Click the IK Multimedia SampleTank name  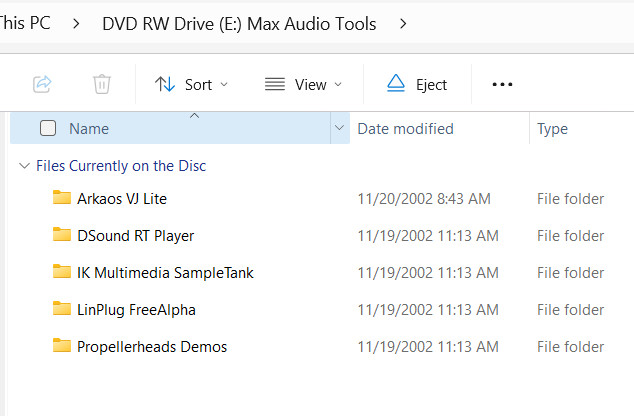click(x=165, y=273)
